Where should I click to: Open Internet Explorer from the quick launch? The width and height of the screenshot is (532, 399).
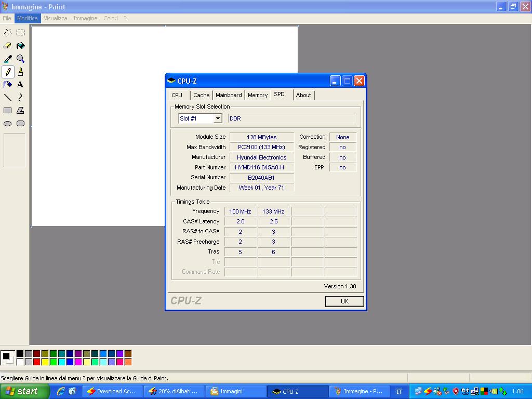click(x=61, y=391)
